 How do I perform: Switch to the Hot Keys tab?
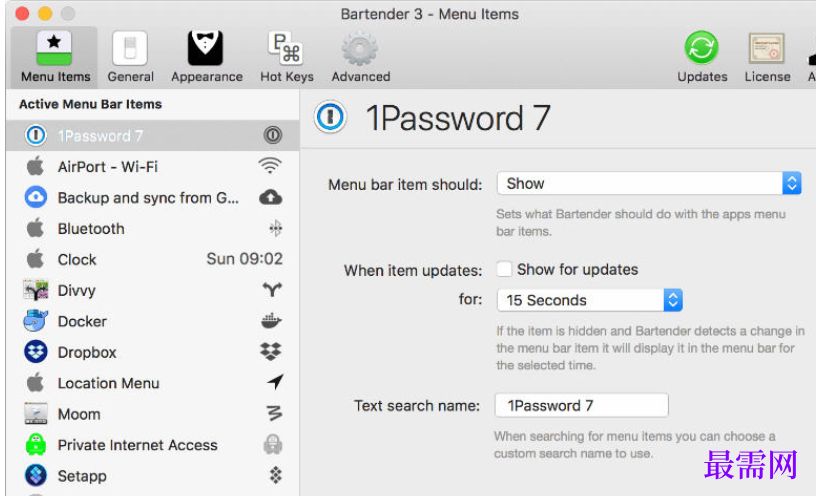(x=287, y=57)
